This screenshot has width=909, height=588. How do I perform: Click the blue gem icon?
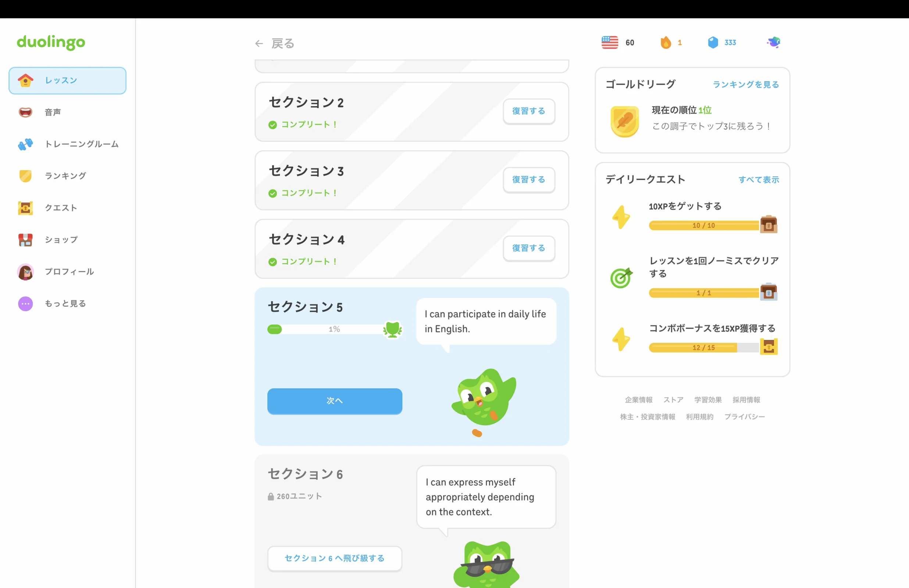click(713, 42)
